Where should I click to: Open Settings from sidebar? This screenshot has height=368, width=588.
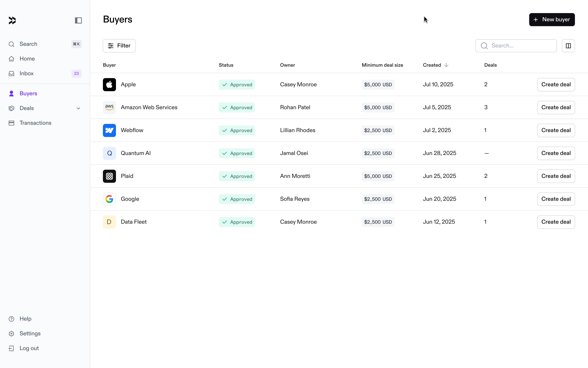pyautogui.click(x=45, y=333)
